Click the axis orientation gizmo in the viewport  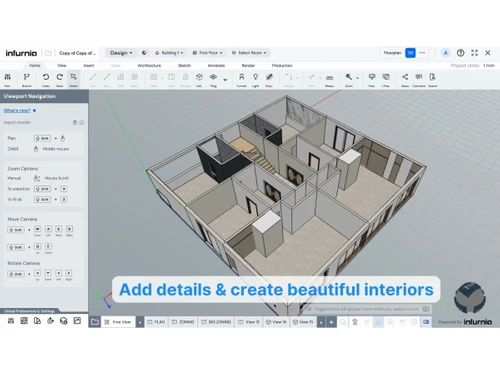click(x=104, y=299)
